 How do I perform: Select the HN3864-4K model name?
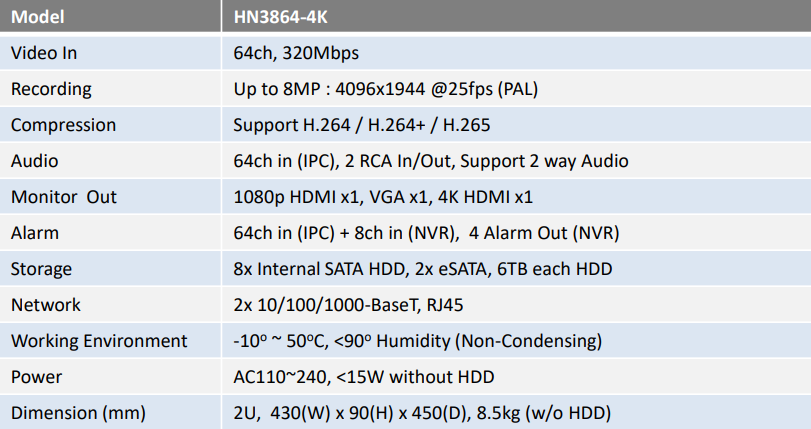click(x=284, y=18)
